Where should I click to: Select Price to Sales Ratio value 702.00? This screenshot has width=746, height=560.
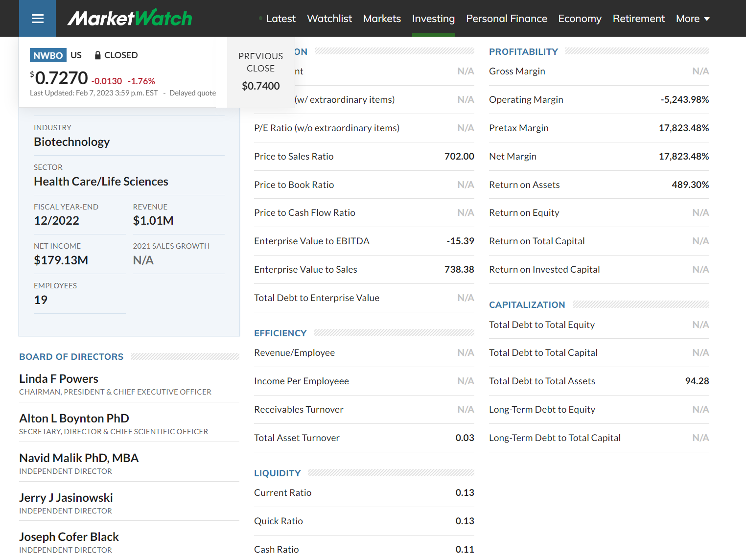tap(459, 156)
